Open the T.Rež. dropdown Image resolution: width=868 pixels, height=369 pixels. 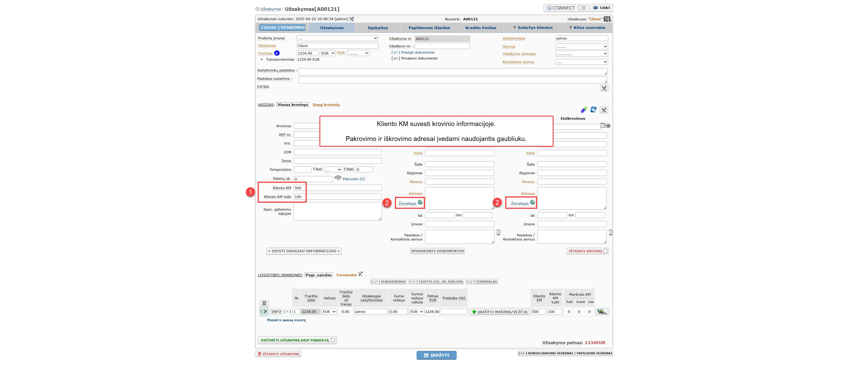(333, 170)
